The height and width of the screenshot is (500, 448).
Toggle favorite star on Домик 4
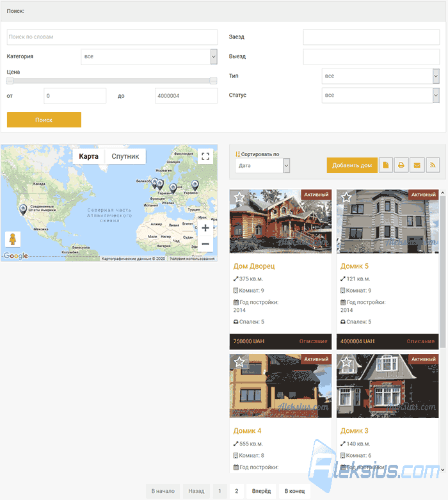click(x=239, y=362)
